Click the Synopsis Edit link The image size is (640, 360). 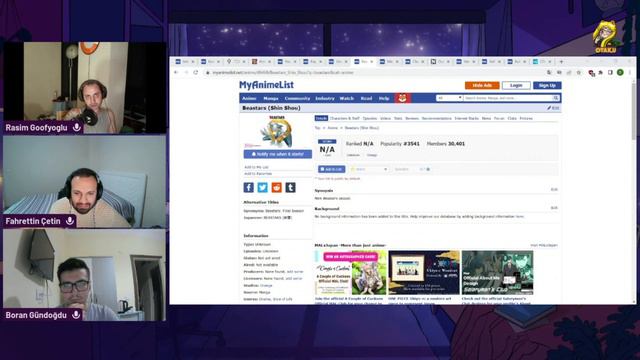[554, 189]
